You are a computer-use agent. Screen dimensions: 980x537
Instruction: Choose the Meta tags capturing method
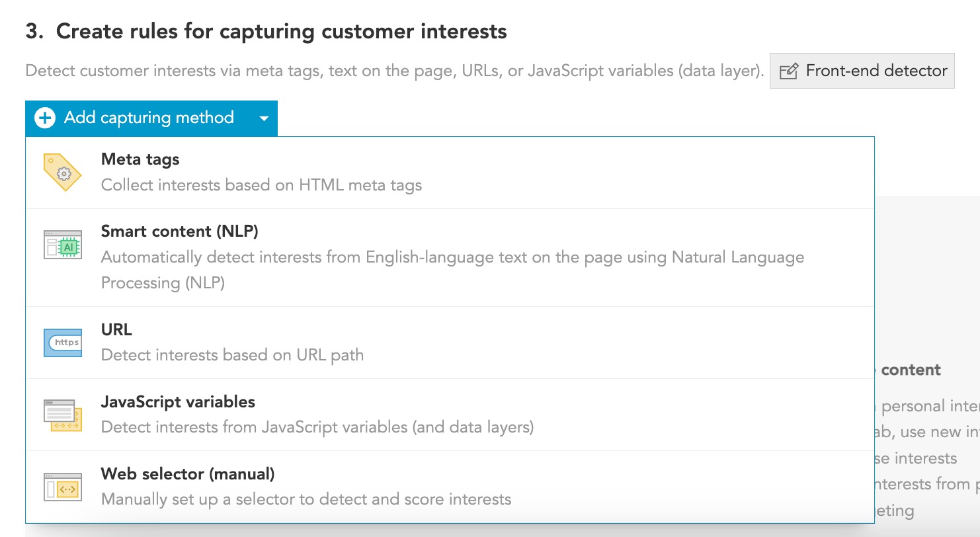tap(450, 173)
